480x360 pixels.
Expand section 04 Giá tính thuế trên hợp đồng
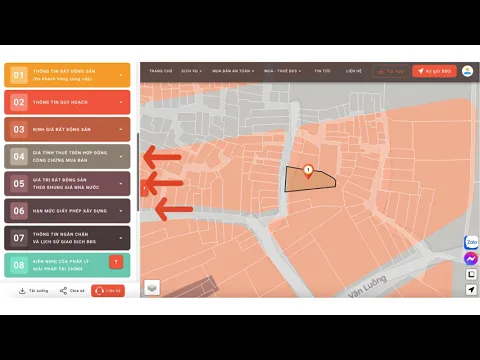click(67, 156)
